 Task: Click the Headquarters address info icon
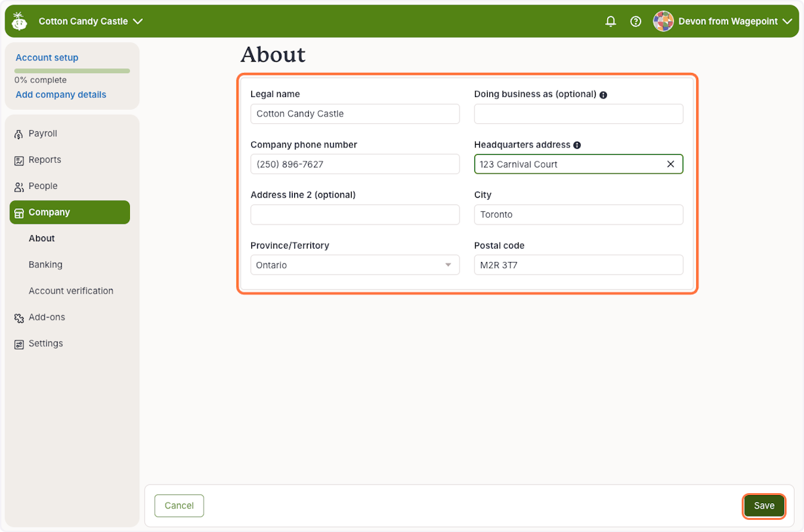[577, 145]
